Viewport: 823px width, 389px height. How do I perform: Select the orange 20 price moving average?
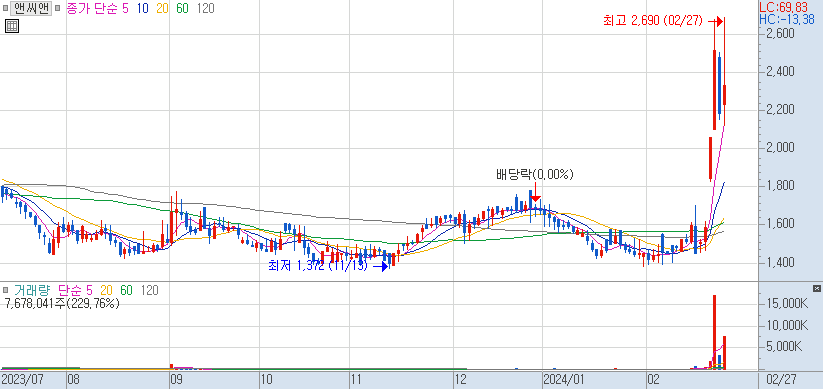pos(162,9)
